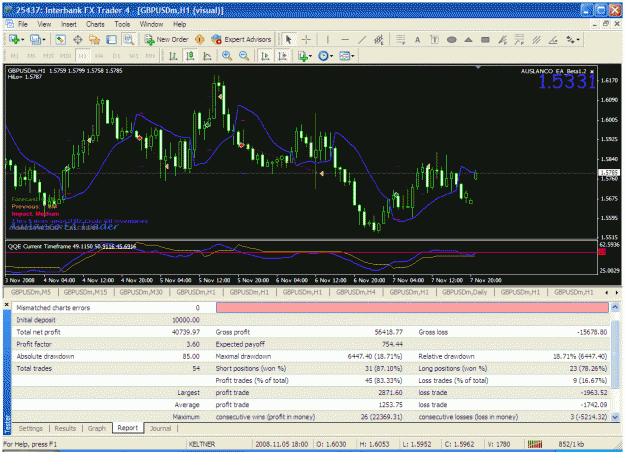
Task: Open the Insert menu
Action: pos(69,24)
